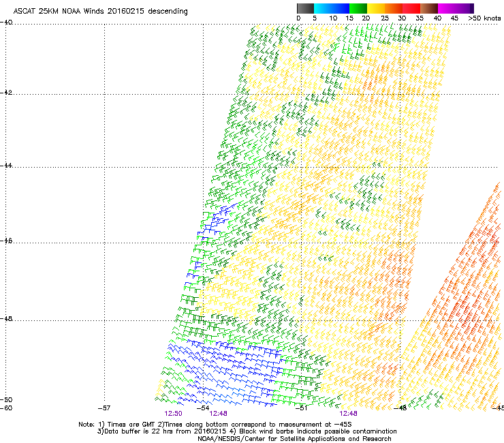Click the note 'Data buffer is 22 hrs'

tap(139, 431)
